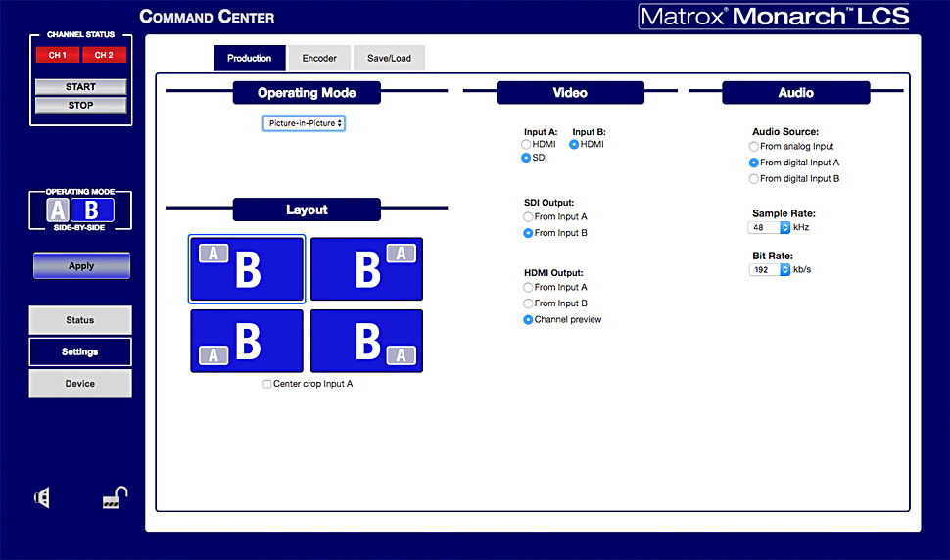Image resolution: width=950 pixels, height=560 pixels.
Task: Click the Apply button
Action: click(81, 265)
